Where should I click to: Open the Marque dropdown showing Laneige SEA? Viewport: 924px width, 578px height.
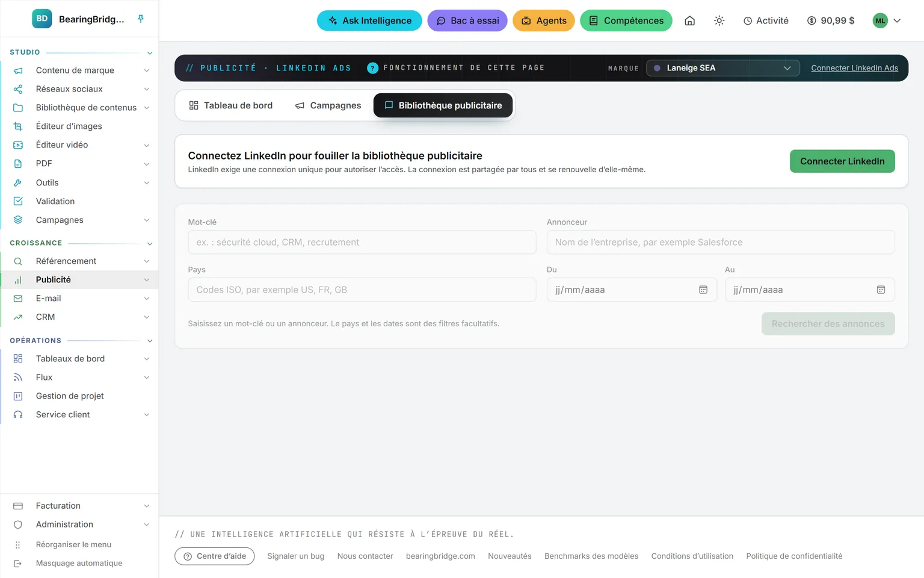tap(722, 68)
